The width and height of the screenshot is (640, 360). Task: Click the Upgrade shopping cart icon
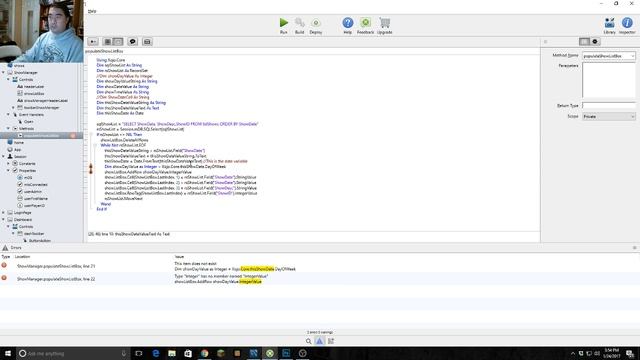tap(384, 23)
